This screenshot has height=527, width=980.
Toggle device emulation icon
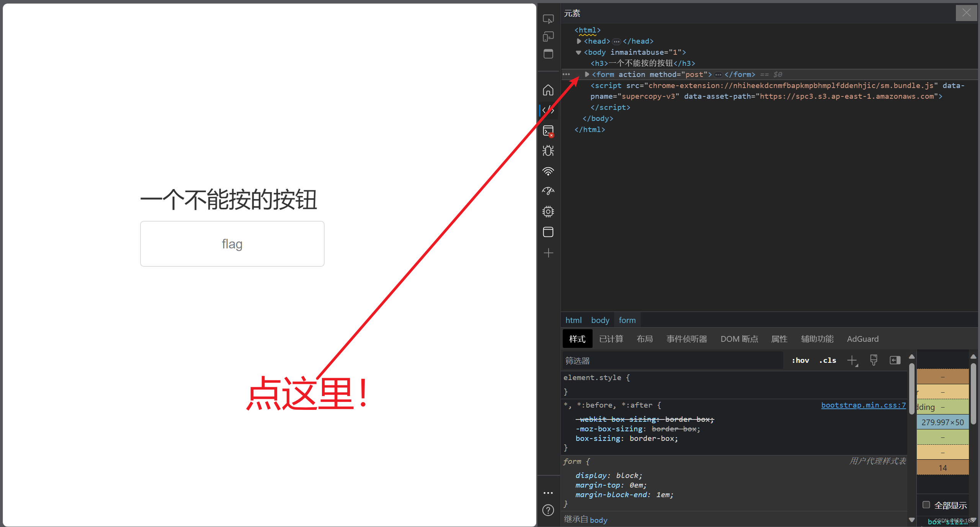[548, 36]
